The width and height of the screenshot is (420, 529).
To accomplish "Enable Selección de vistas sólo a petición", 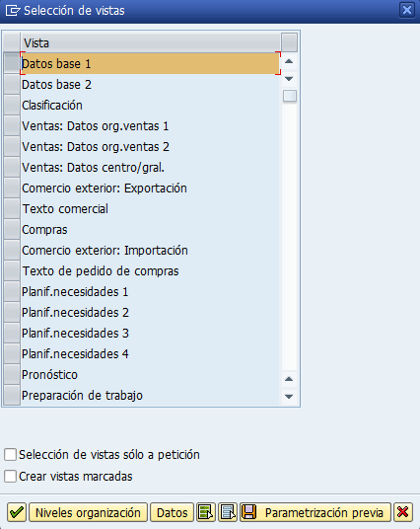I will coord(10,454).
